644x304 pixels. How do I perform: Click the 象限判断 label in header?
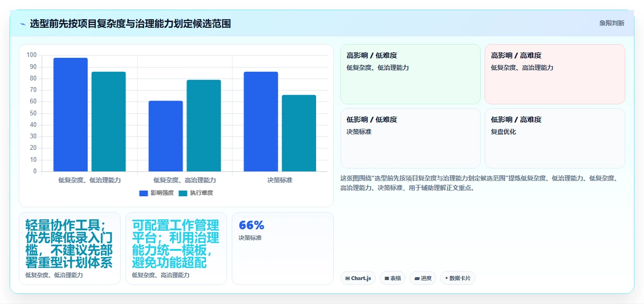(x=611, y=23)
